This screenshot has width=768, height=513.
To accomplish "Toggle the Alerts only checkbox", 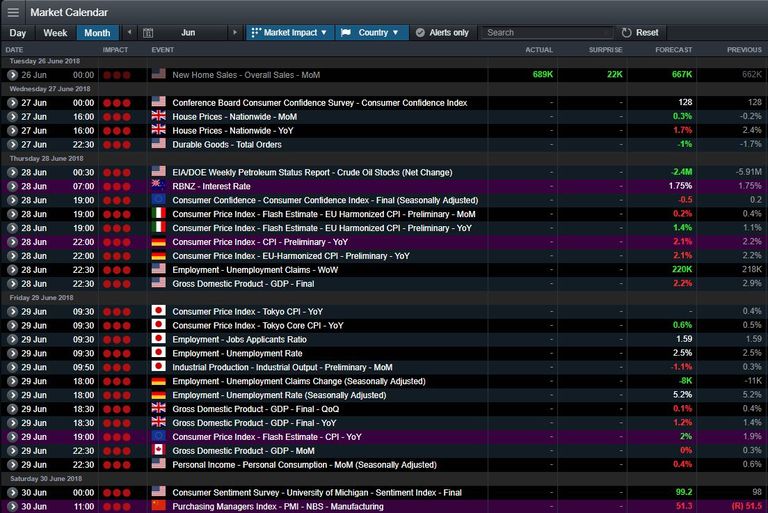I will [x=442, y=32].
